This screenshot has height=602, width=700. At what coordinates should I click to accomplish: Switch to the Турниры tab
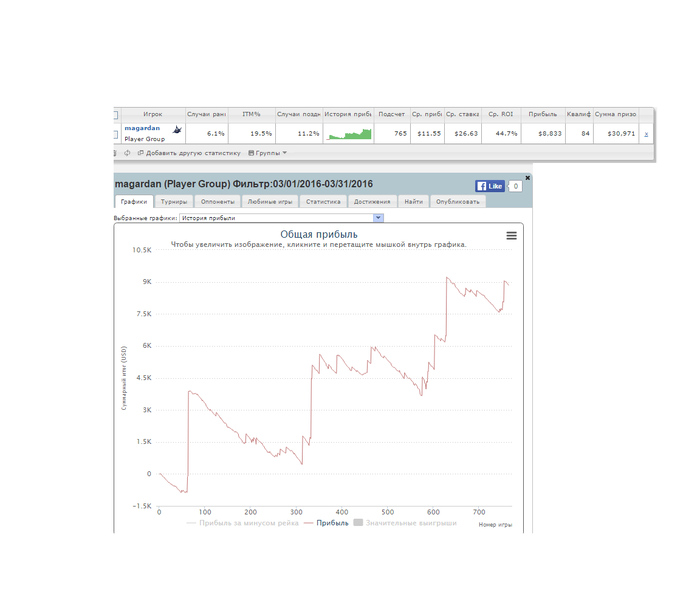tap(174, 201)
